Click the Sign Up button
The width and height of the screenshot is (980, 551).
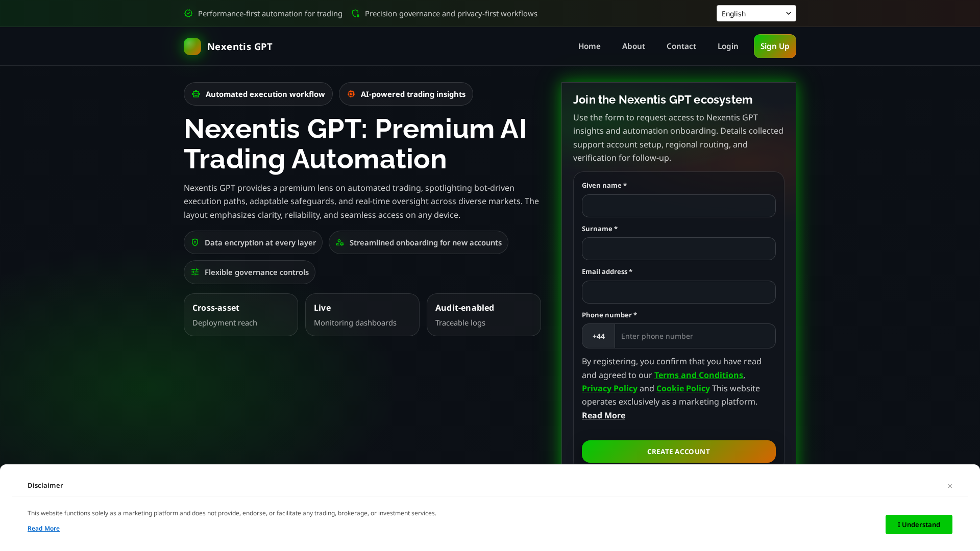click(775, 46)
